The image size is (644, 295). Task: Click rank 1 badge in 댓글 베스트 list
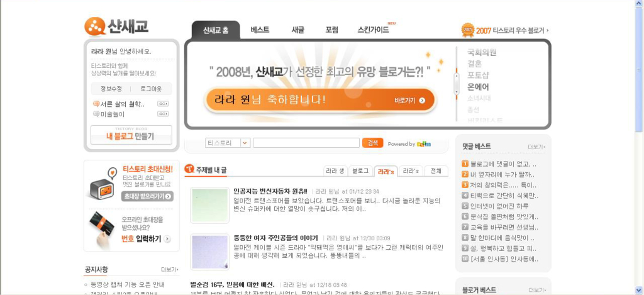(465, 164)
